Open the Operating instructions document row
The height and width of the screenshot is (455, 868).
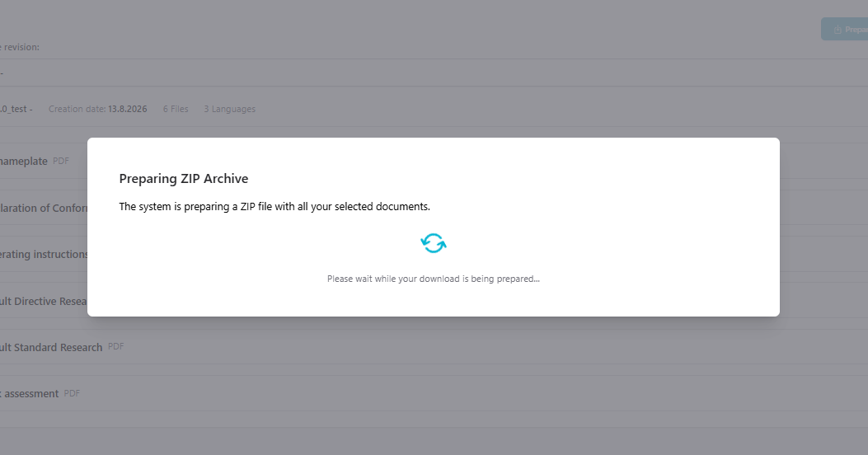(x=44, y=254)
